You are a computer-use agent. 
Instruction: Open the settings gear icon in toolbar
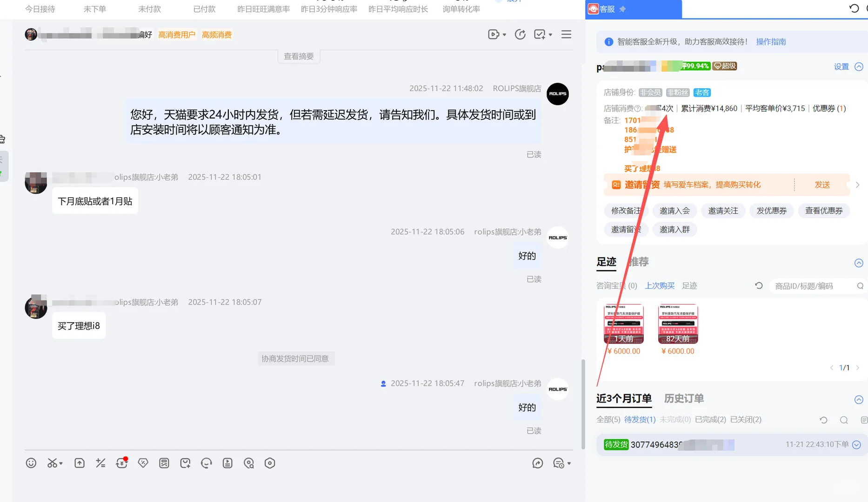click(270, 463)
